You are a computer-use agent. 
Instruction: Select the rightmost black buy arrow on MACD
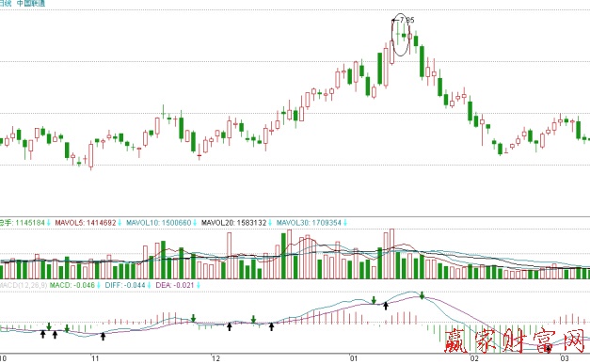coord(549,349)
